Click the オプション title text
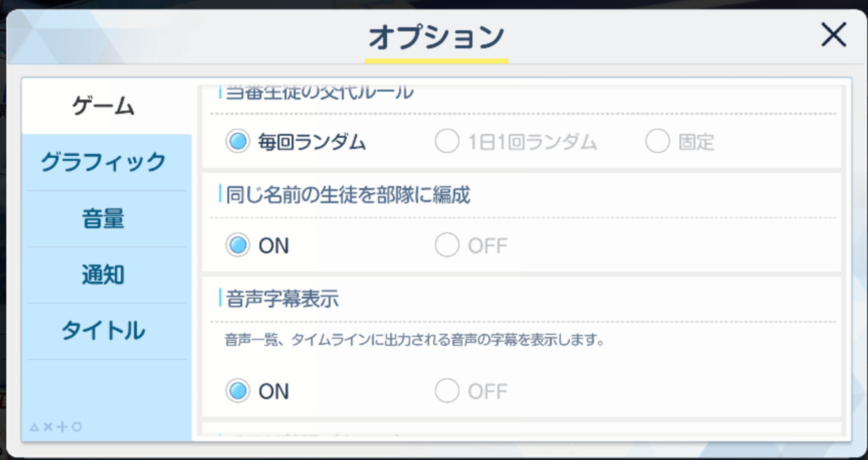868x460 pixels. pos(436,37)
